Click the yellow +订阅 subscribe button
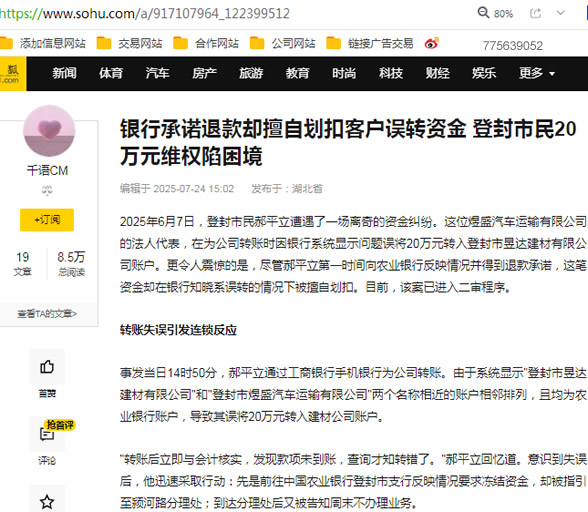The width and height of the screenshot is (588, 512). pyautogui.click(x=47, y=220)
